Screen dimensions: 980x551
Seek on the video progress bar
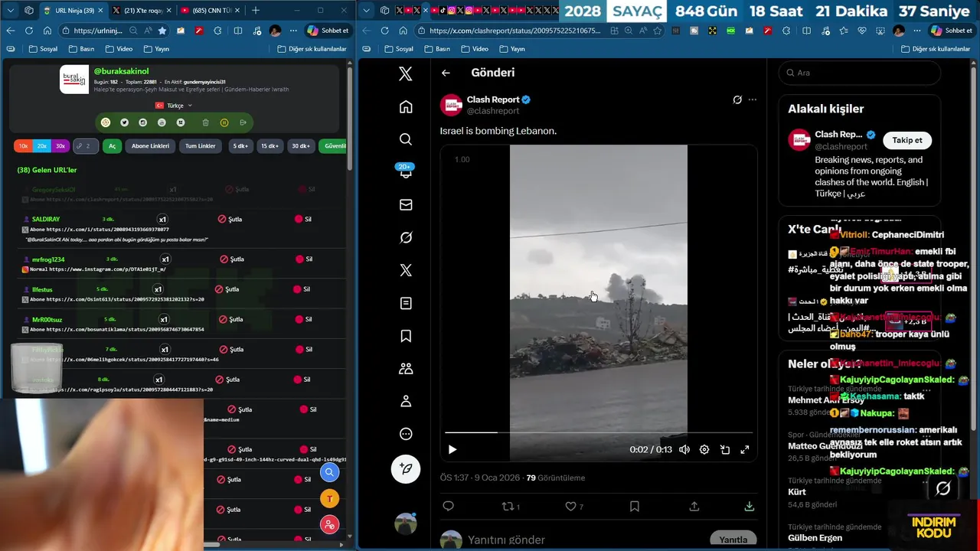[x=599, y=433]
